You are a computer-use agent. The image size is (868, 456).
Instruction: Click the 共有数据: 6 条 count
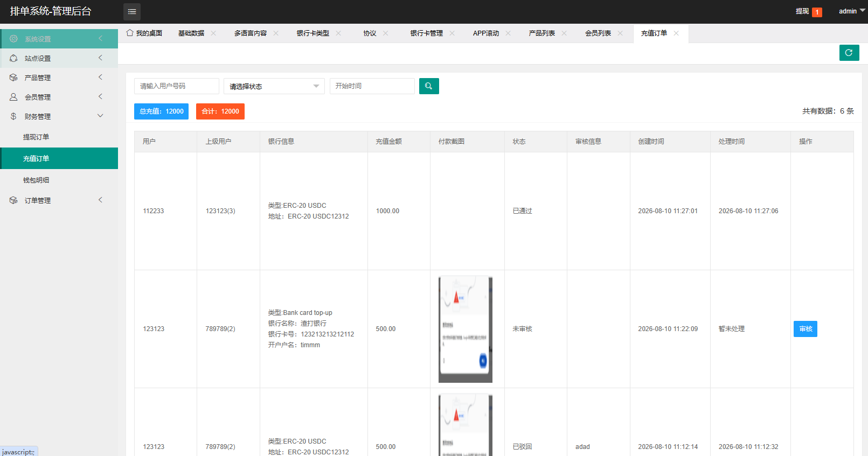click(x=828, y=111)
